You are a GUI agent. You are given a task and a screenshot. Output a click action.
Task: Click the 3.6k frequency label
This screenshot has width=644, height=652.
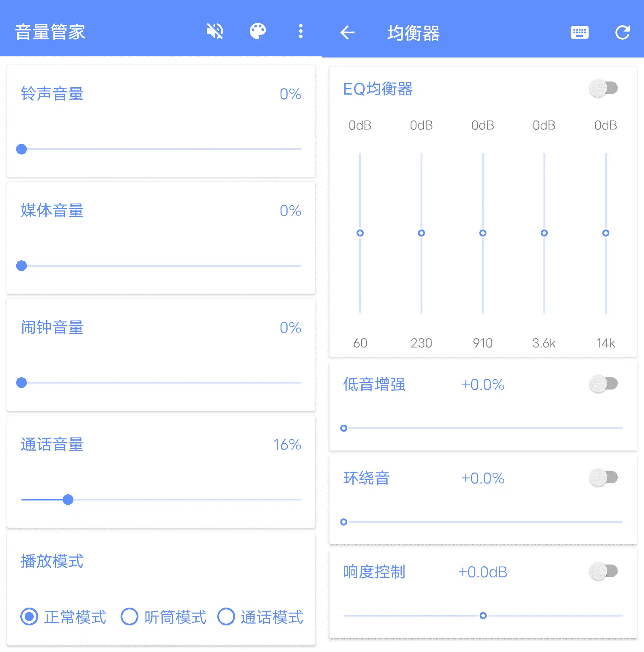[x=544, y=343]
